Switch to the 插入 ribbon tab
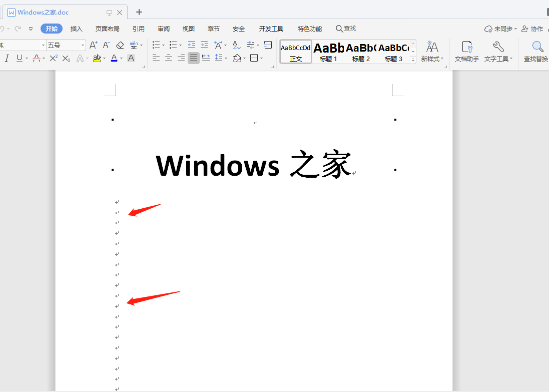 [x=77, y=29]
